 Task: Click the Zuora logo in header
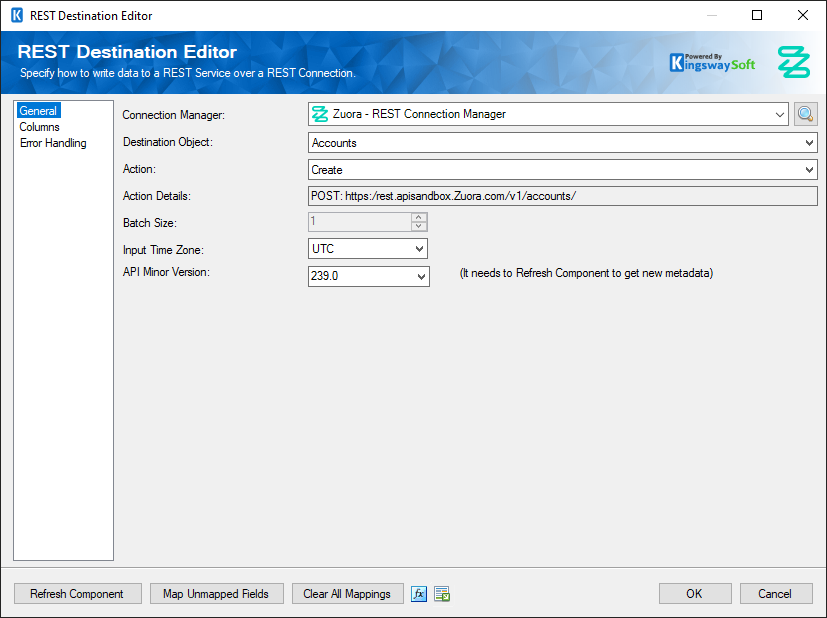pos(794,62)
